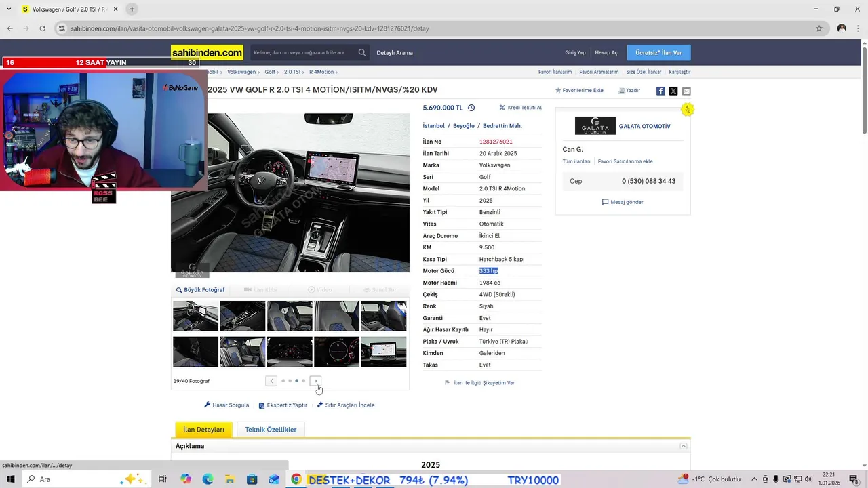The width and height of the screenshot is (868, 488).
Task: Show hidden system tray icons
Action: point(754,479)
